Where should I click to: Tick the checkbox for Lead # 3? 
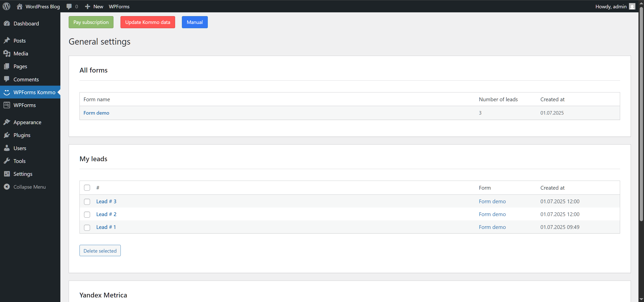point(87,202)
